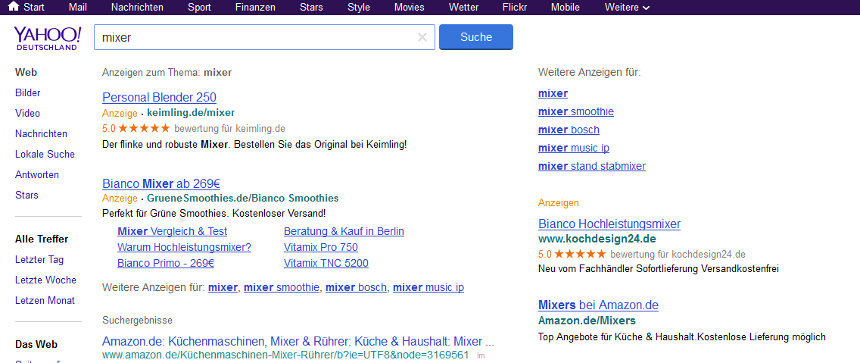Click inline mixer bosch related search
The width and height of the screenshot is (860, 363).
(x=357, y=287)
